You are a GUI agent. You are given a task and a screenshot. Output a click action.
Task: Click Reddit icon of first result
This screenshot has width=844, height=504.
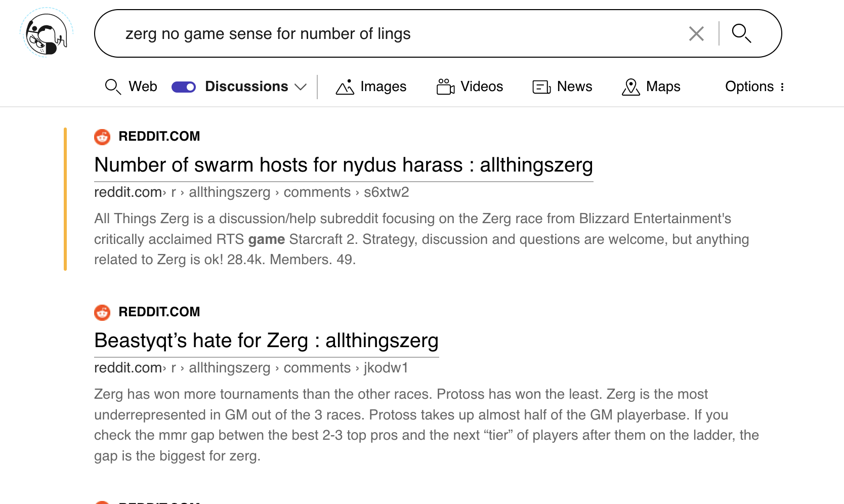tap(102, 137)
